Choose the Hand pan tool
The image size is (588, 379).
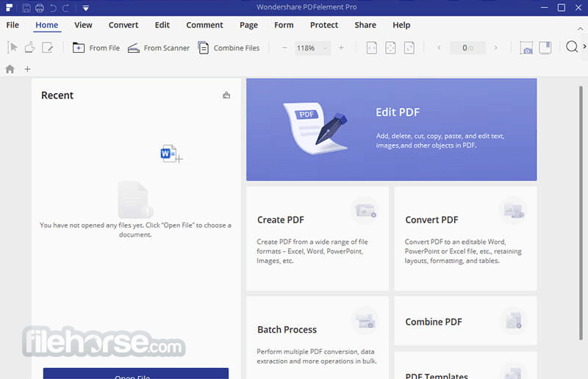(x=29, y=48)
